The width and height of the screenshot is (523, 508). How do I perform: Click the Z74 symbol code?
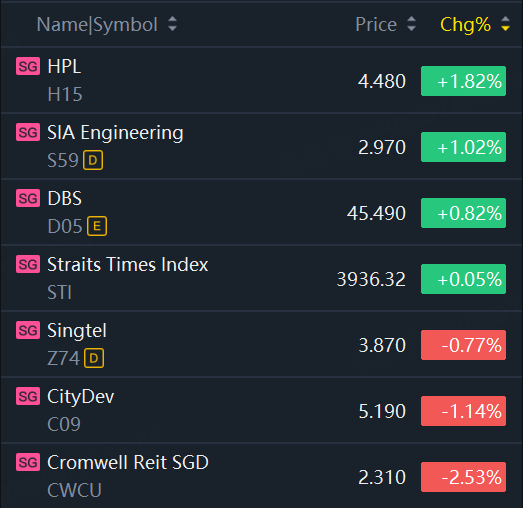63,359
